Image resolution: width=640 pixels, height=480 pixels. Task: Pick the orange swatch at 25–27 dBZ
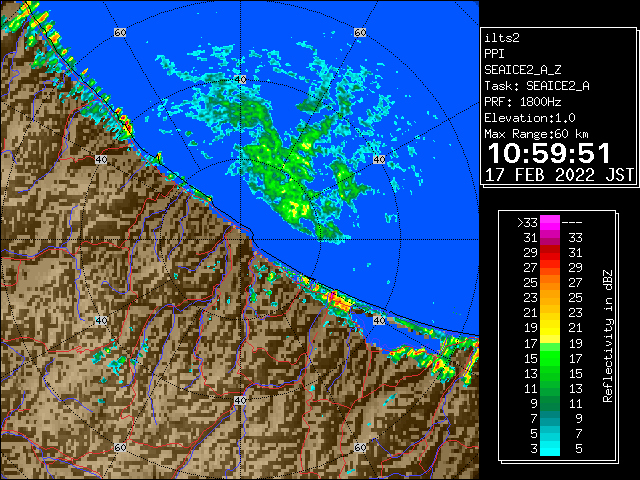point(550,282)
